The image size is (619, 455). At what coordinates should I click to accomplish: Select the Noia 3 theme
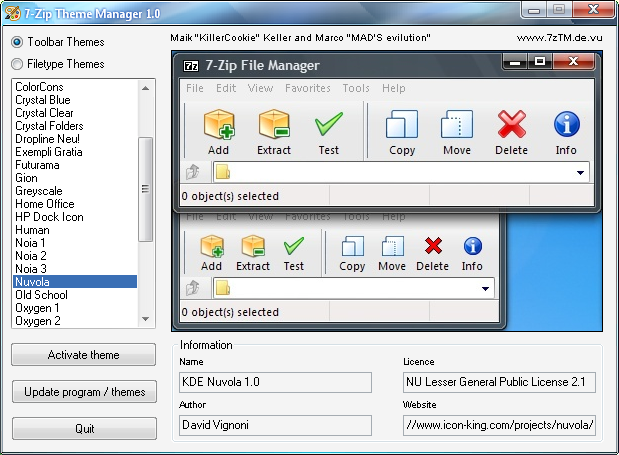click(x=75, y=269)
